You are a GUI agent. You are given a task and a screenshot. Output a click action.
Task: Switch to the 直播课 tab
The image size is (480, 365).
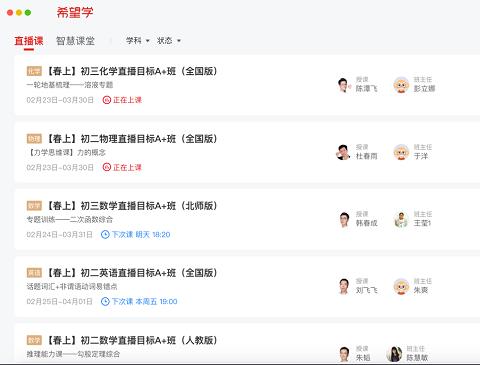coord(29,41)
